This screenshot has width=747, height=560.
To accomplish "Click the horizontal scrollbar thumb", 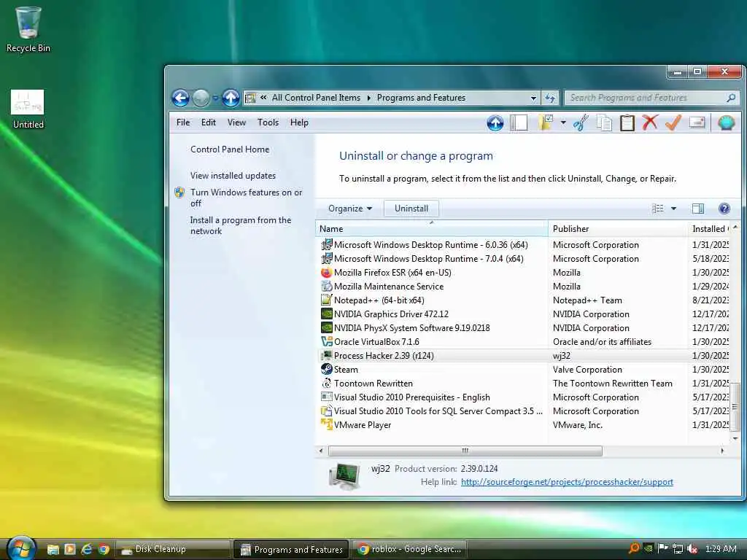I will 465,451.
